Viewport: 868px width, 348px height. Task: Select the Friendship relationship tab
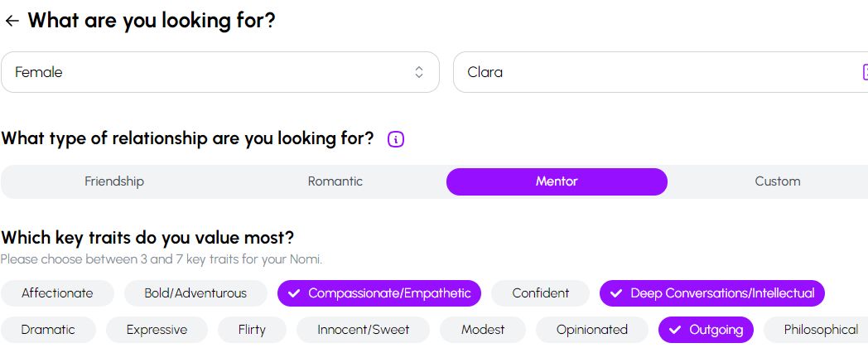click(114, 181)
